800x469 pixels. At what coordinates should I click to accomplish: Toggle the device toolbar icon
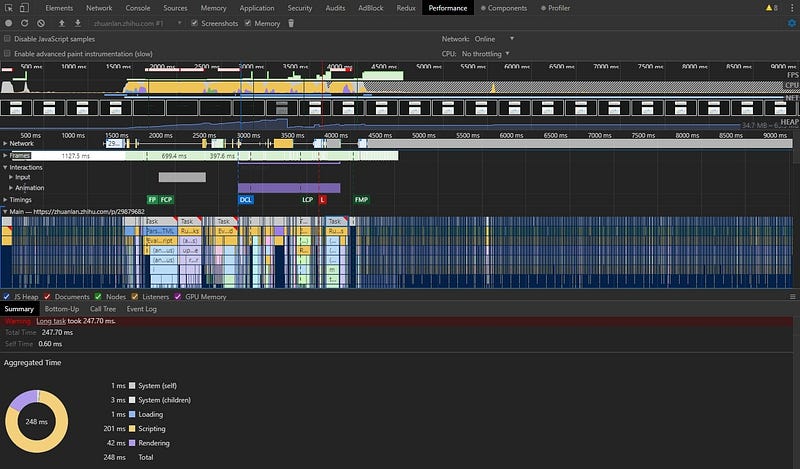[x=25, y=8]
